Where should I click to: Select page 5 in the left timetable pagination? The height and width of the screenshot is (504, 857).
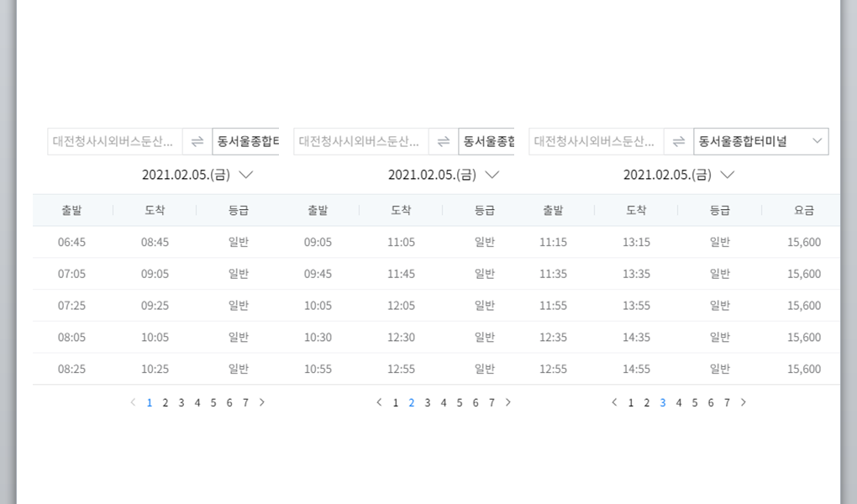point(213,403)
